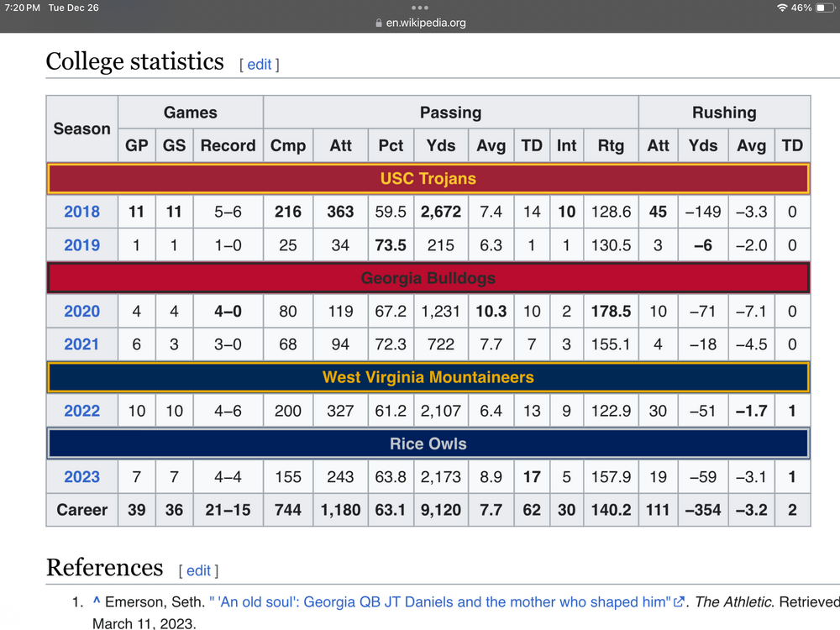Open the 2022 season link
This screenshot has width=840, height=630.
click(81, 411)
